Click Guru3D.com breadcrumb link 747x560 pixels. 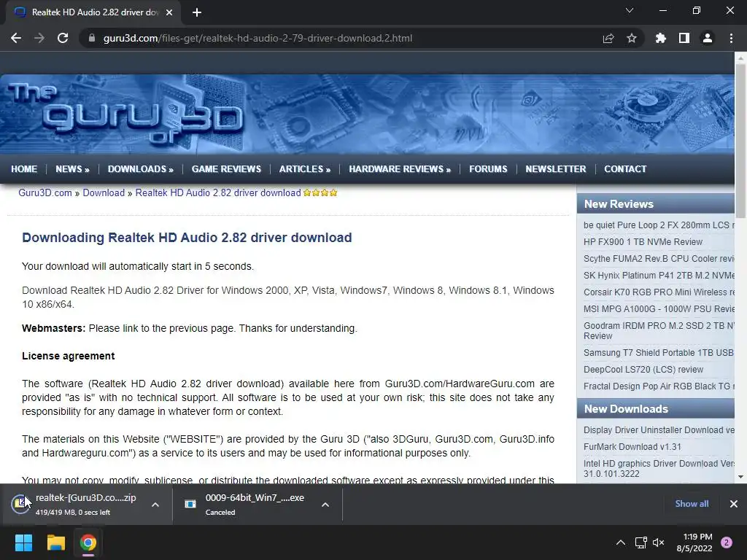click(45, 192)
